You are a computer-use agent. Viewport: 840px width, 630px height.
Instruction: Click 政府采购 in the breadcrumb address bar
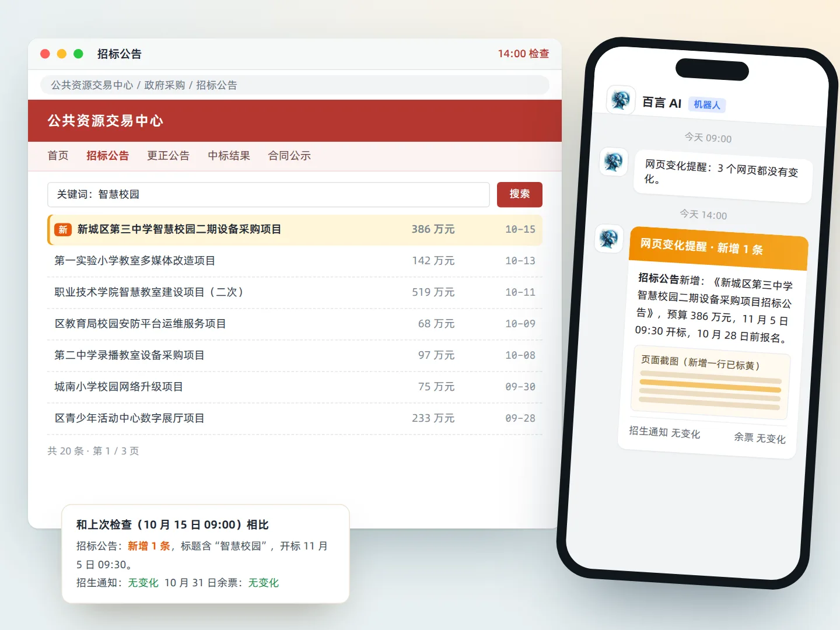164,85
